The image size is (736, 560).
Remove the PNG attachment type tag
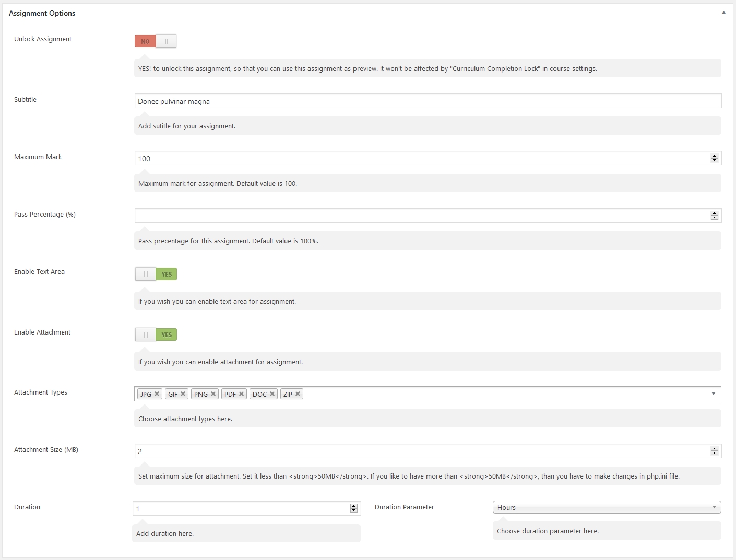pyautogui.click(x=213, y=394)
